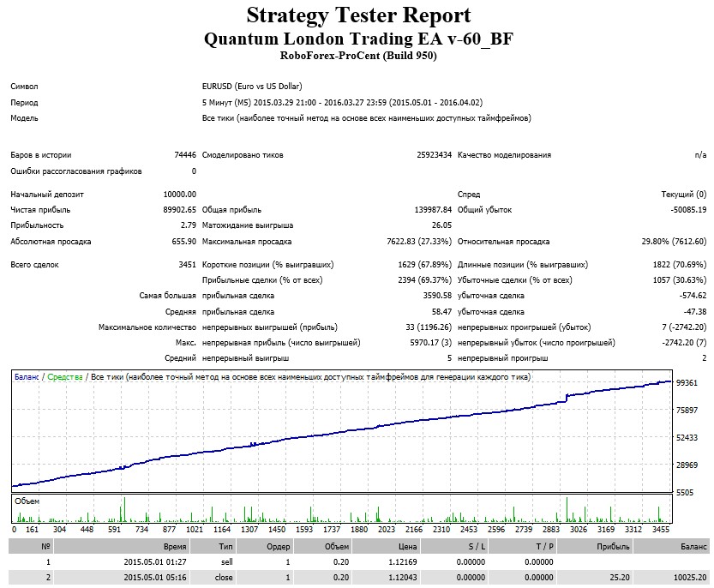Click the 'Период' label
The image size is (714, 588).
pos(24,103)
